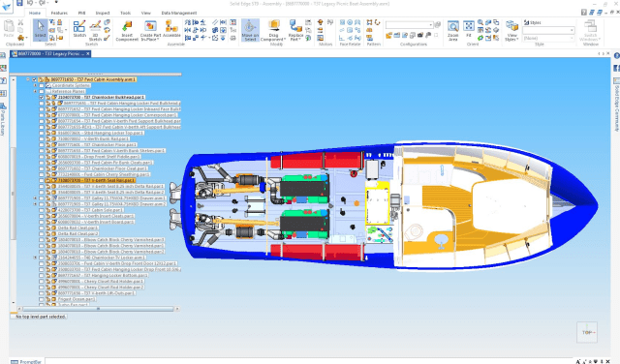Open the Solid Edge application button
The height and width of the screenshot is (364, 620).
pyautogui.click(x=7, y=6)
